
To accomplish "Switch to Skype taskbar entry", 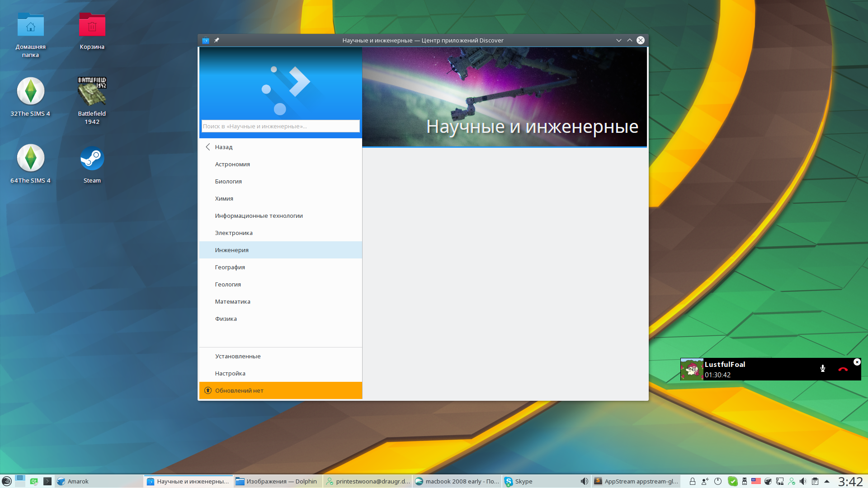I will [547, 481].
